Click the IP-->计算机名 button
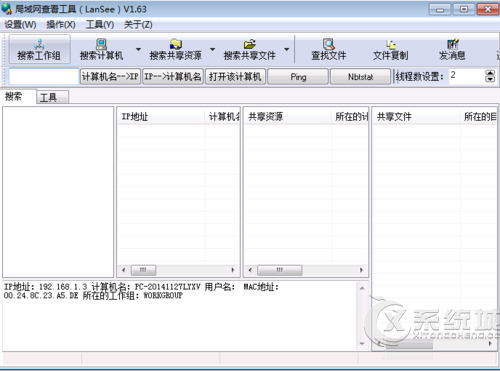 [x=173, y=77]
